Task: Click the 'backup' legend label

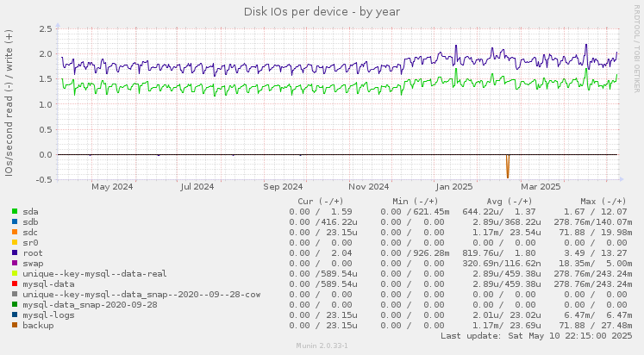Action: tap(38, 325)
